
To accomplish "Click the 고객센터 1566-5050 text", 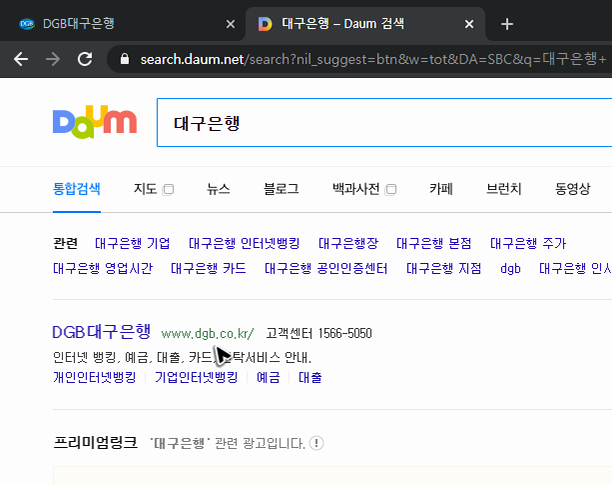I will click(319, 334).
